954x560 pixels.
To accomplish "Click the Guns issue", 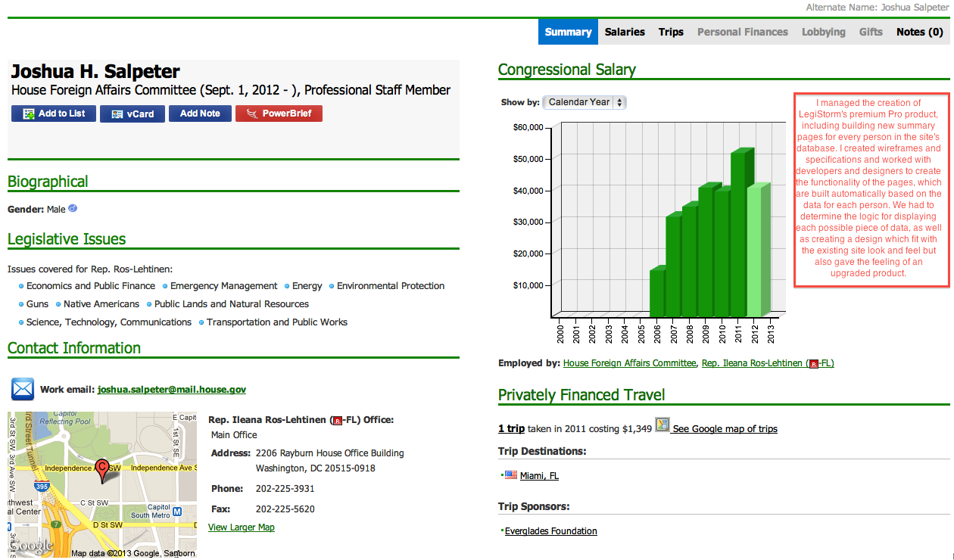I will (x=37, y=304).
